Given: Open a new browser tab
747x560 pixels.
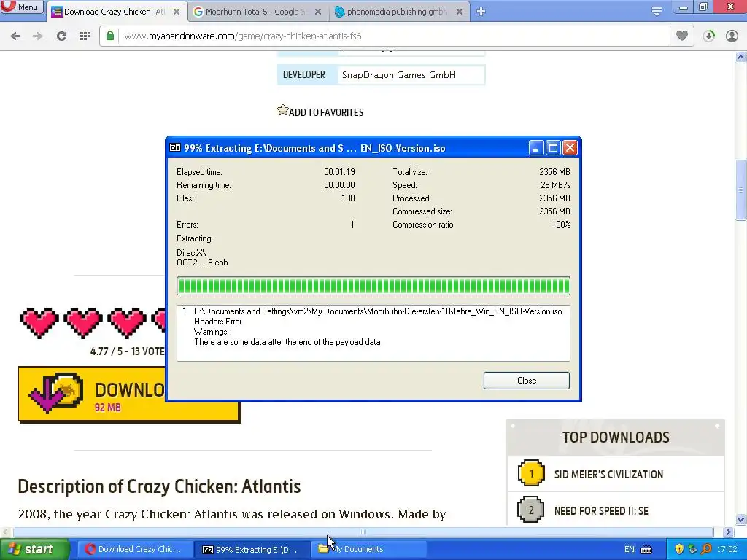Looking at the screenshot, I should click(x=481, y=12).
